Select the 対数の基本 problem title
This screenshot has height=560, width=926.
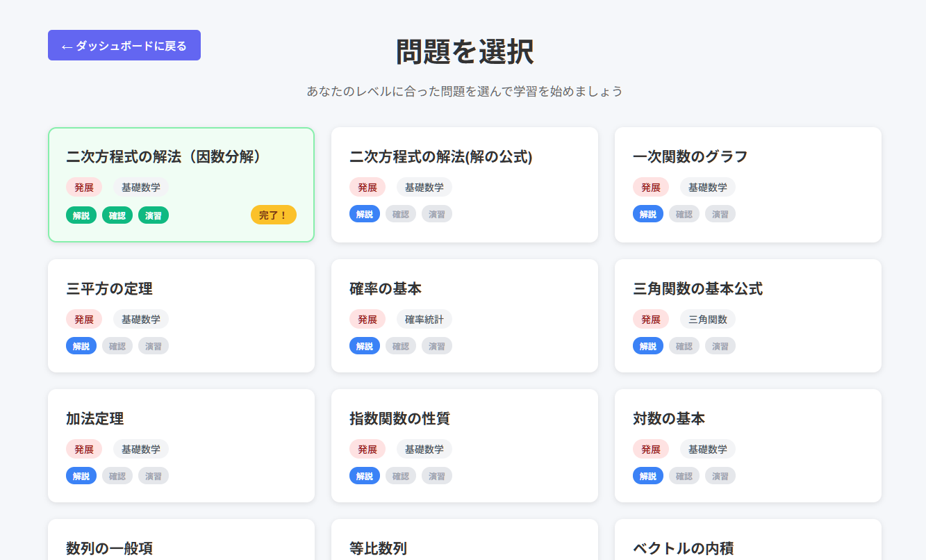pos(669,419)
